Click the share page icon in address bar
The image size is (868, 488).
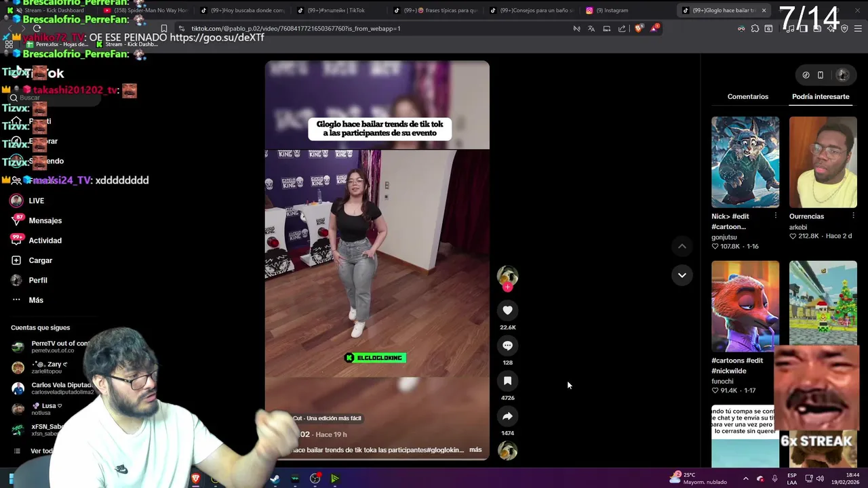(622, 28)
